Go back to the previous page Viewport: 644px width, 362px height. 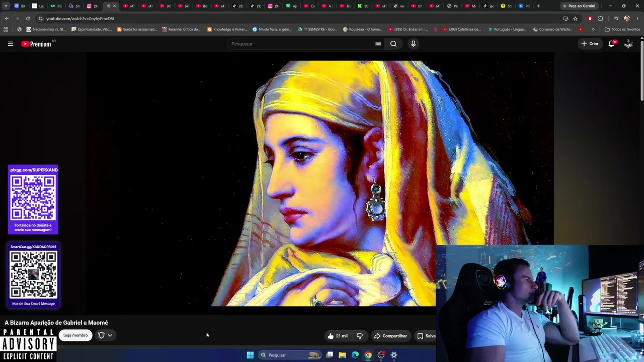pos(7,19)
